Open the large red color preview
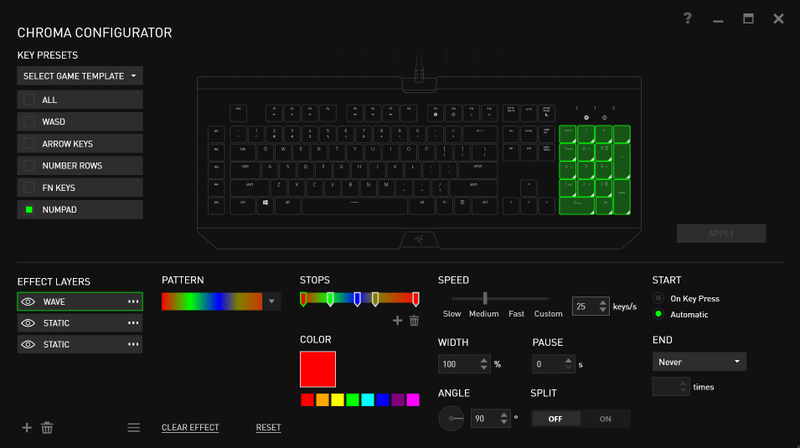800x448 pixels. coord(318,369)
